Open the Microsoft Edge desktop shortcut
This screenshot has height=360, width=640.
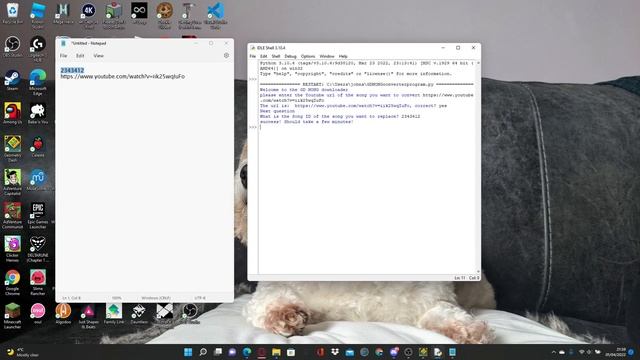click(38, 82)
